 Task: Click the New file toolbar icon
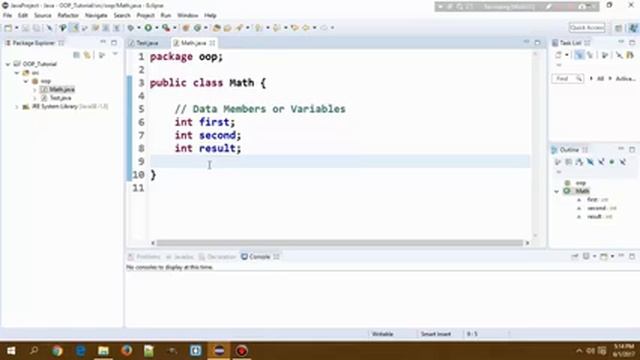pos(8,28)
